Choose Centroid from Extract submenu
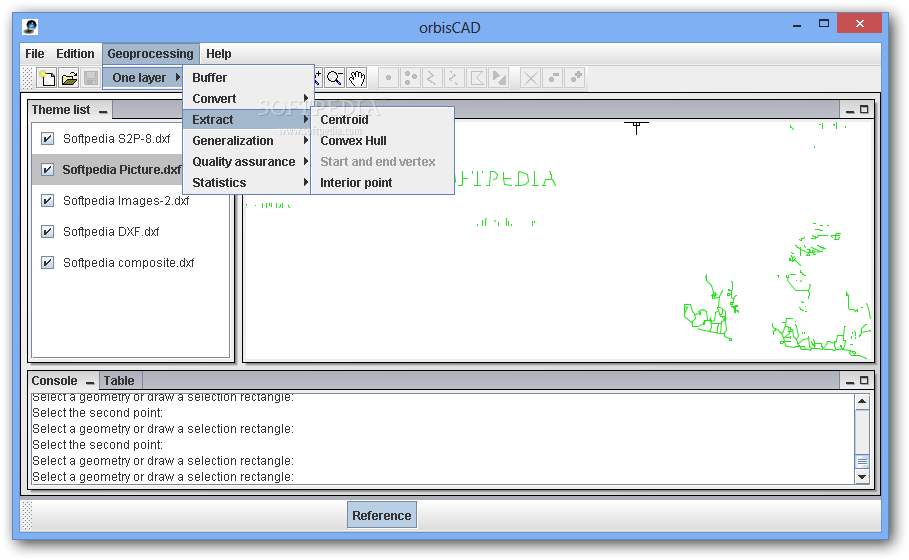The height and width of the screenshot is (560, 909). click(383, 119)
